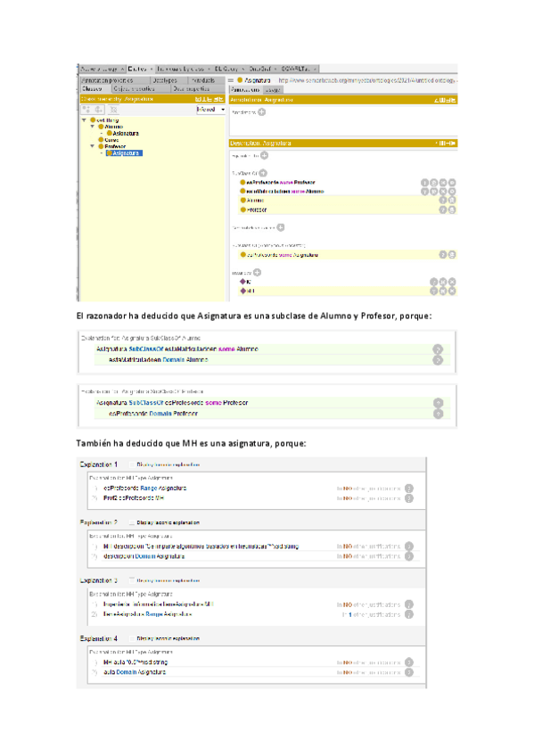This screenshot has height=756, width=534.
Task: Tick laconic explanation checkbox for Explanation 1
Action: [x=132, y=464]
